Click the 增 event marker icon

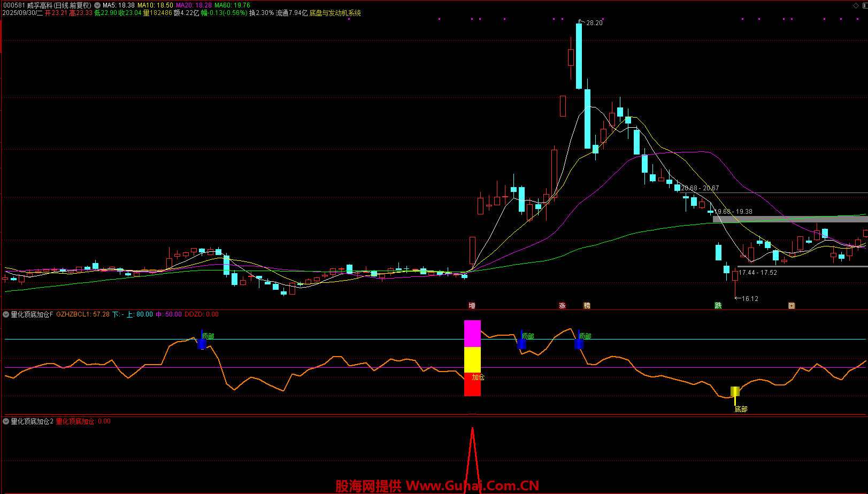(472, 306)
